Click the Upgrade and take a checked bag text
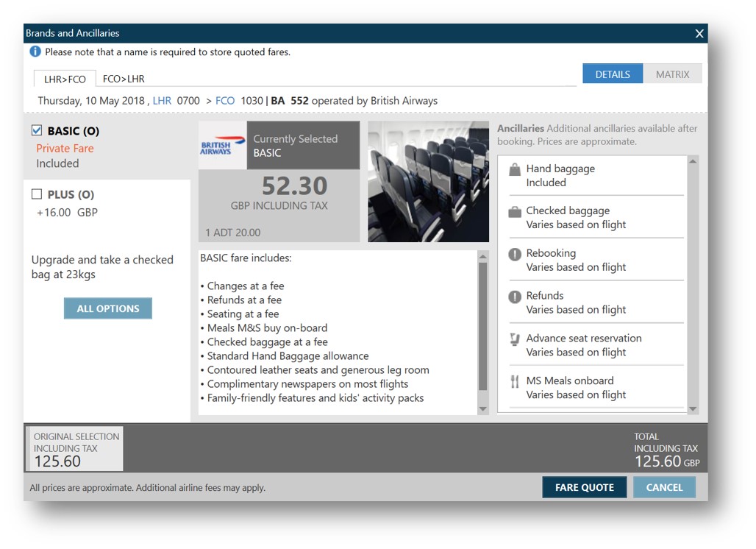The image size is (756, 549). click(x=102, y=267)
